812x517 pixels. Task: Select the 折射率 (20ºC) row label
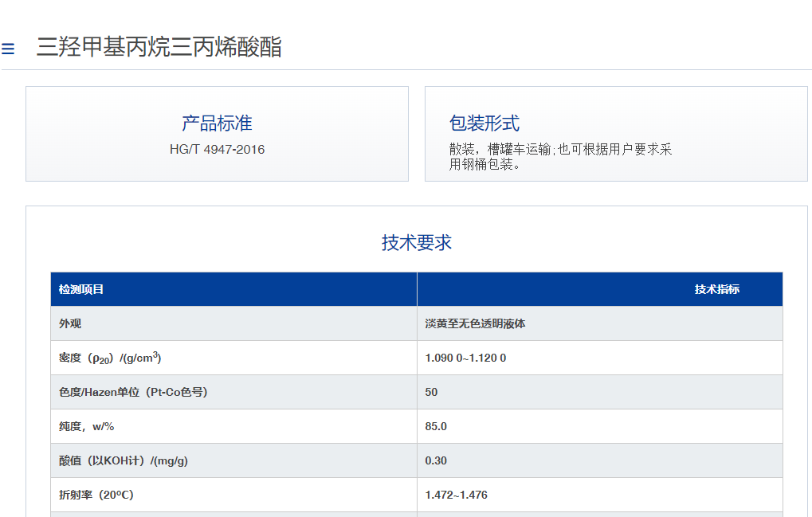point(96,495)
